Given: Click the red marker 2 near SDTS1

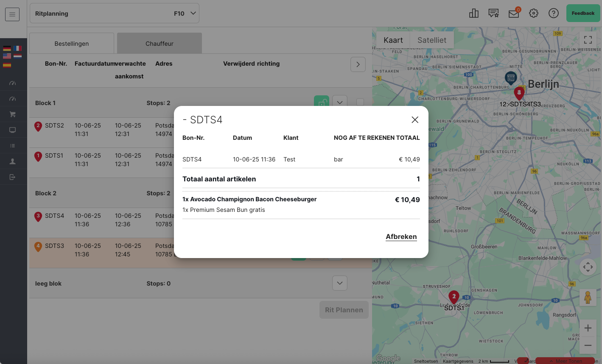Looking at the screenshot, I should pyautogui.click(x=454, y=297).
